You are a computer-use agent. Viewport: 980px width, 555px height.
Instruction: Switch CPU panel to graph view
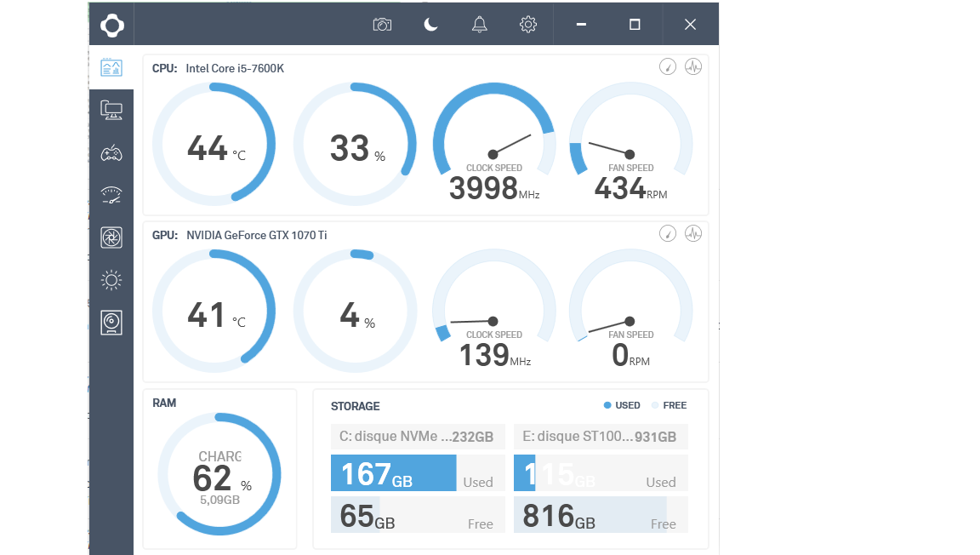pos(693,66)
